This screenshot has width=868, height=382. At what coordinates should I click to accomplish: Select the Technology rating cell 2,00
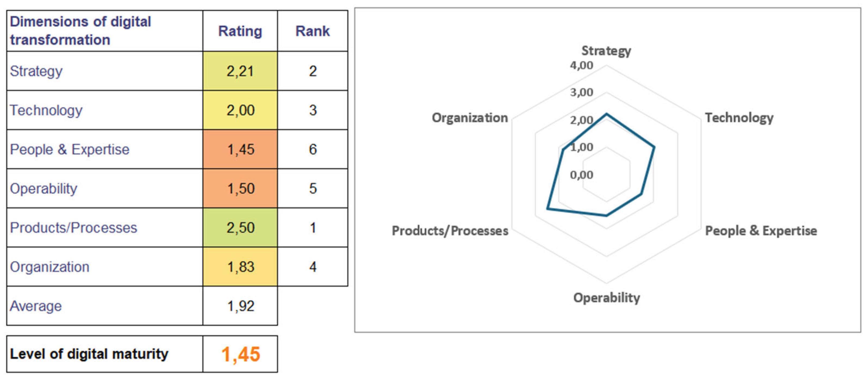(x=240, y=110)
